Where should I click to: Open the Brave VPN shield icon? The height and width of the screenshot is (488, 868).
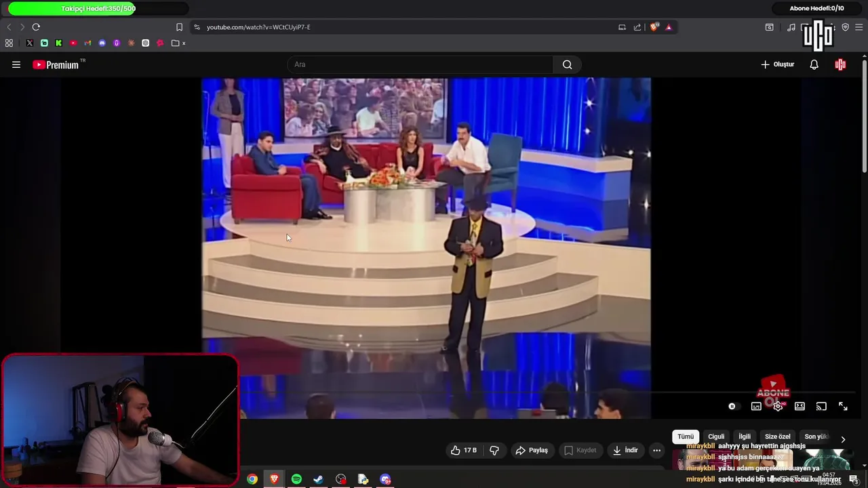tap(846, 27)
